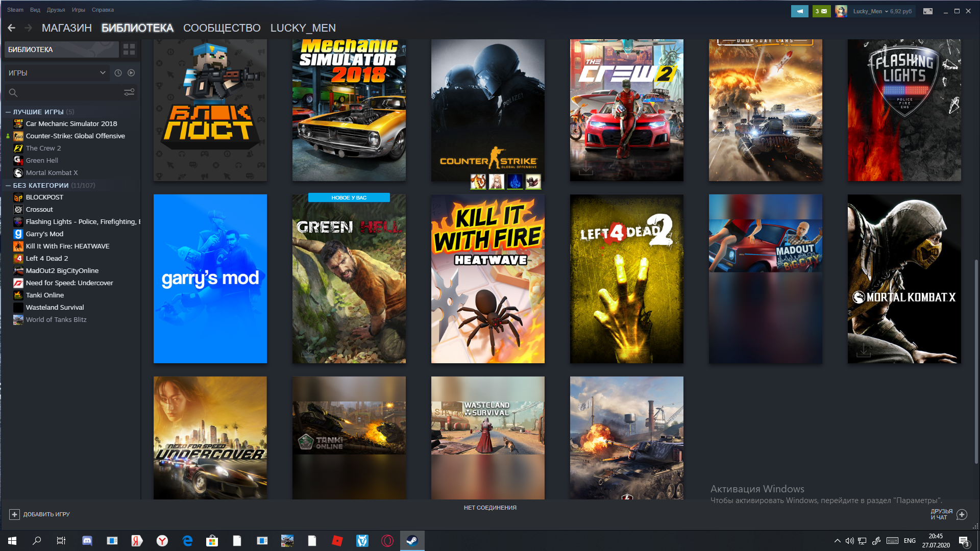Open the ИГРЫ filter dropdown
The height and width of the screenshot is (551, 980).
tap(57, 73)
